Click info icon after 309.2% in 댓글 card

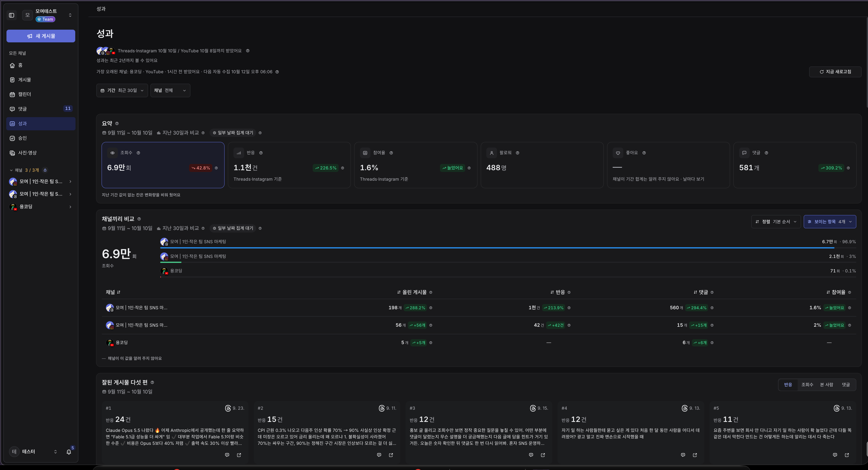(848, 168)
